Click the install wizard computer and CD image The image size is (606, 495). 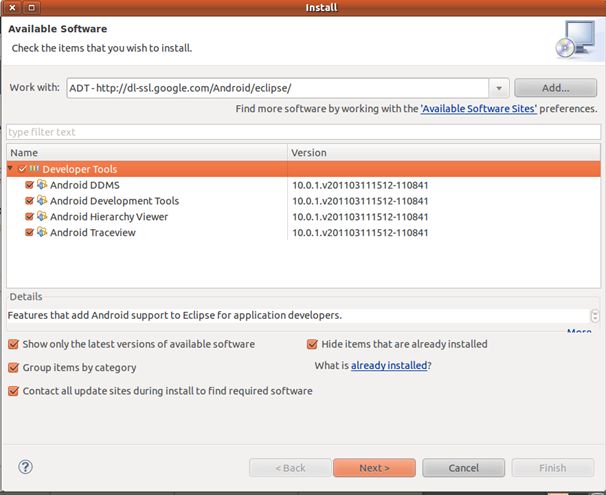[x=577, y=39]
